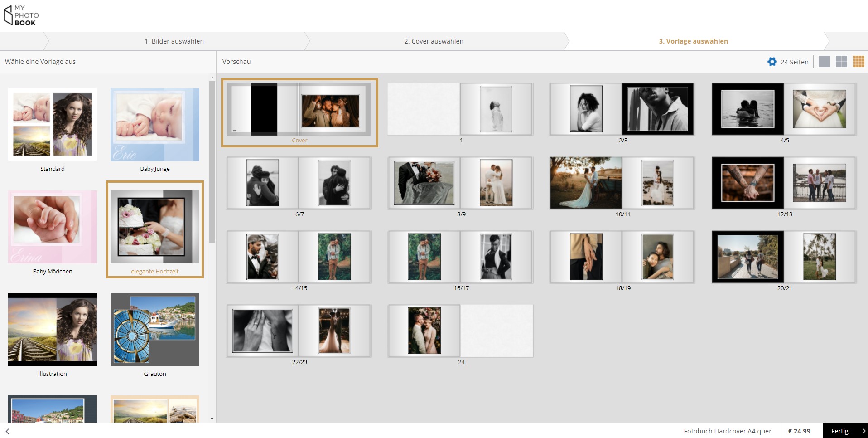Open page count settings gear icon

tap(772, 62)
